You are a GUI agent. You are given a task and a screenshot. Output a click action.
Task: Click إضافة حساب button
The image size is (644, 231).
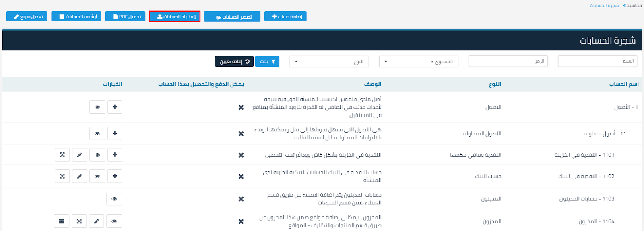(285, 17)
